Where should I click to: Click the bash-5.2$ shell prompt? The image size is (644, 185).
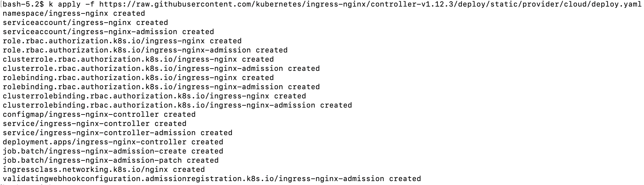[23, 4]
